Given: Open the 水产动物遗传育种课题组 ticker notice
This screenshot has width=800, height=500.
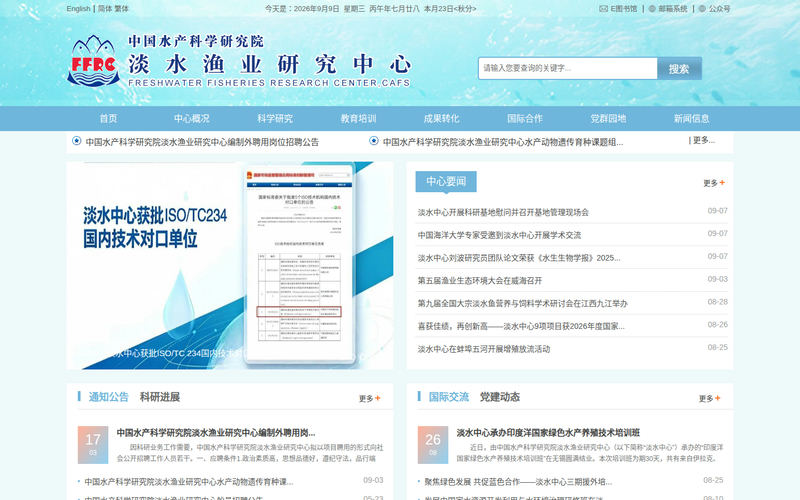Looking at the screenshot, I should pyautogui.click(x=503, y=142).
